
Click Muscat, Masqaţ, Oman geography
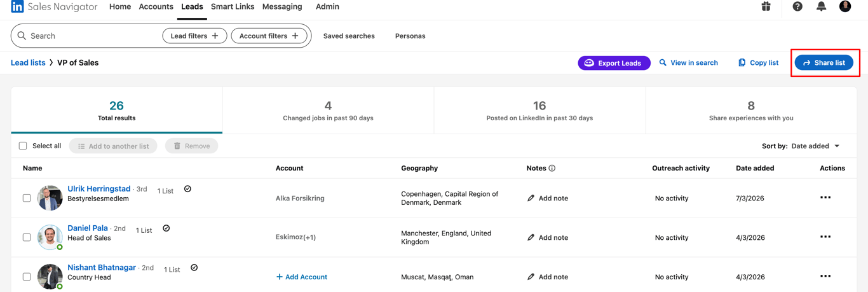[x=437, y=277]
